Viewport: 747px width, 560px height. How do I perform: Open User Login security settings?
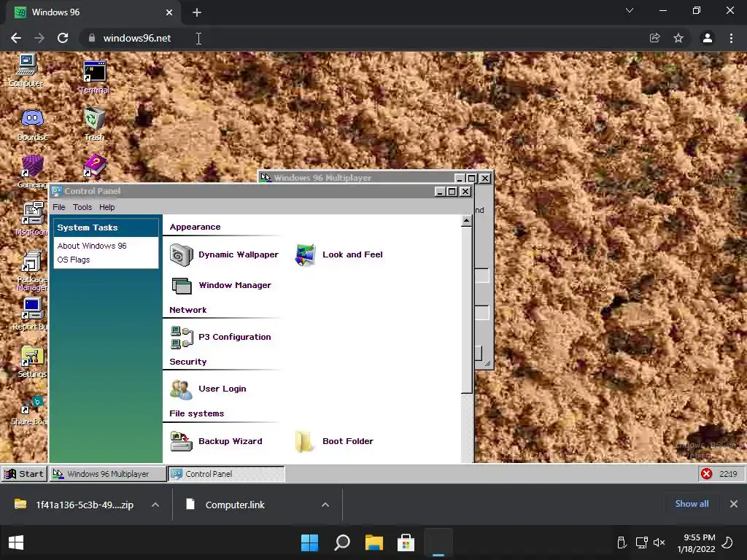point(208,389)
